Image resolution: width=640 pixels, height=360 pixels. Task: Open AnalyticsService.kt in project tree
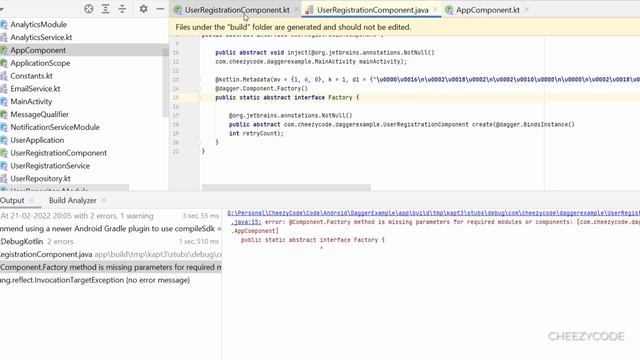tap(41, 37)
